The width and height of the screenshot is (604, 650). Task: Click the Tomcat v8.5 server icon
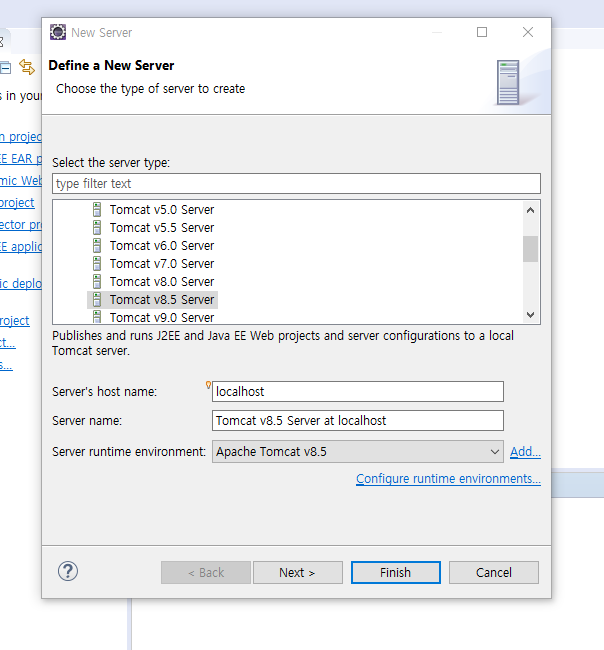(x=97, y=300)
